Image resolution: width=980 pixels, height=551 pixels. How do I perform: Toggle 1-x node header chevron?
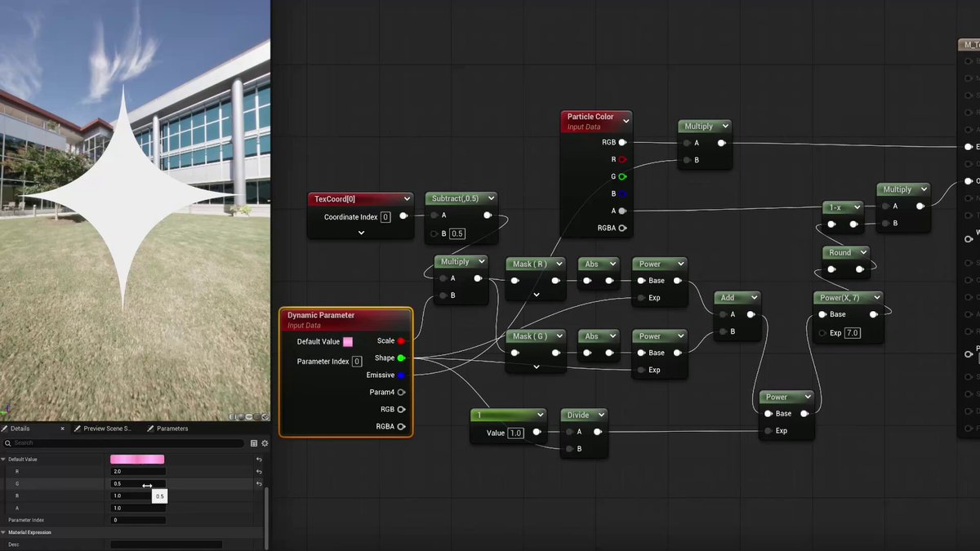coord(857,207)
